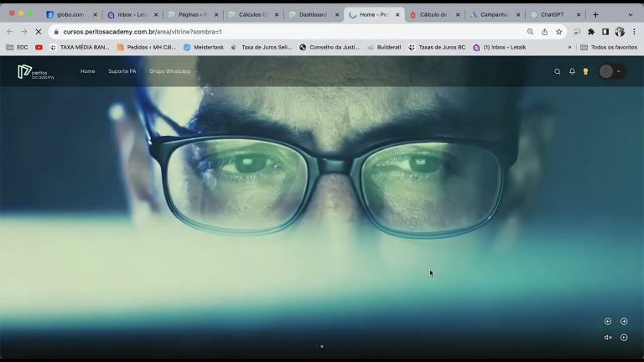Viewport: 644px width, 362px height.
Task: Open the browser extensions puzzle icon
Action: [591, 32]
